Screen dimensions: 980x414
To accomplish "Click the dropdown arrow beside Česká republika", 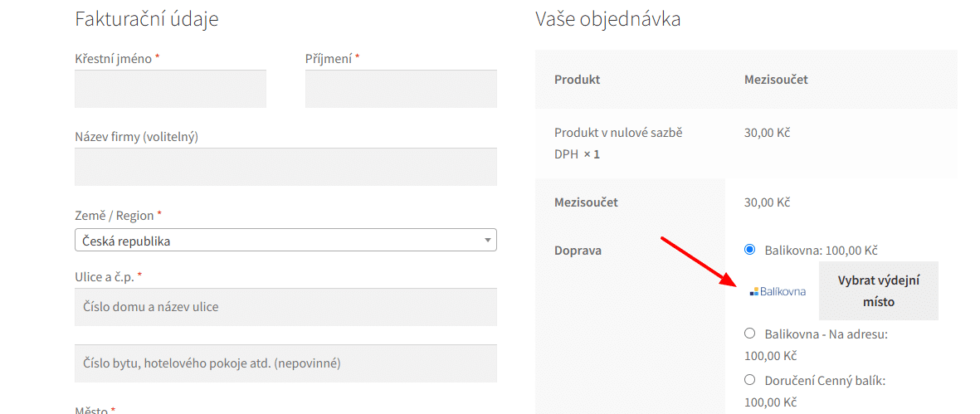I will (487, 241).
